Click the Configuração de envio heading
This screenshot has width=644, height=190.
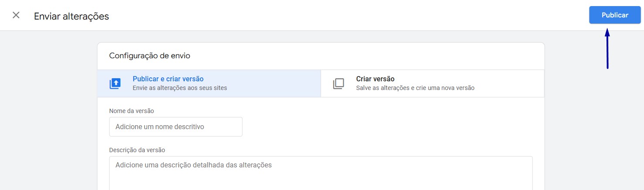149,56
